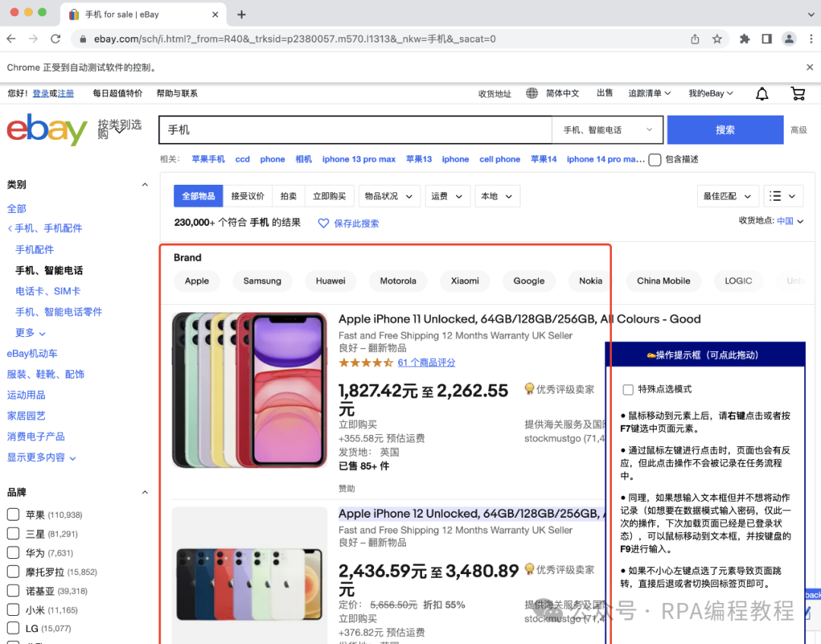Viewport: 821px width, 644px height.
Task: Open the 本地 filter dropdown
Action: point(497,196)
